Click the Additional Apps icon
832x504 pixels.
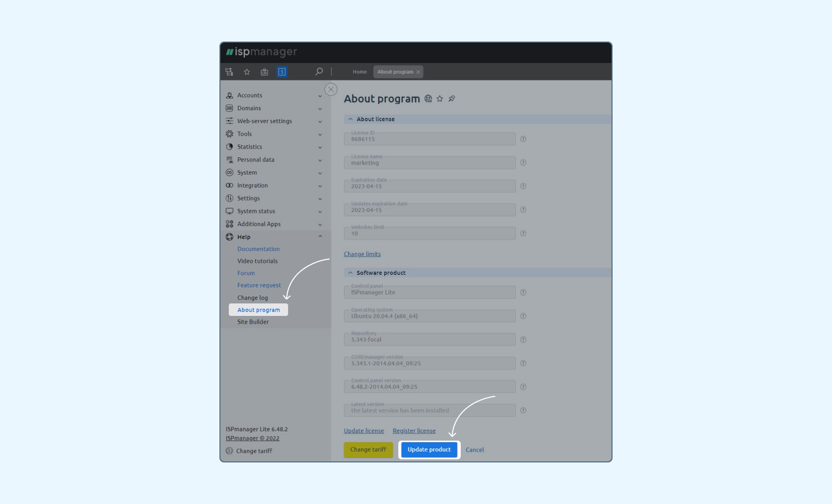click(229, 224)
